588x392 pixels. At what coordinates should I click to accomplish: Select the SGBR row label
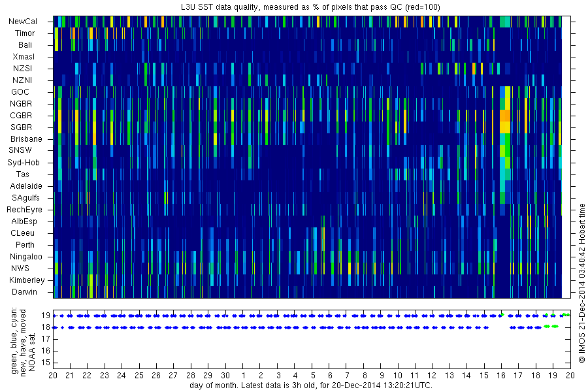tap(21, 127)
